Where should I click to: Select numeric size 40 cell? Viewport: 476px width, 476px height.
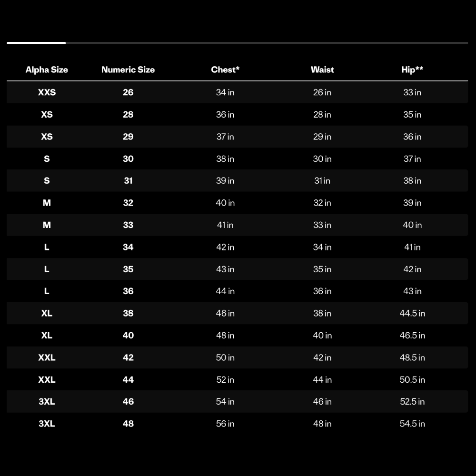coord(128,336)
